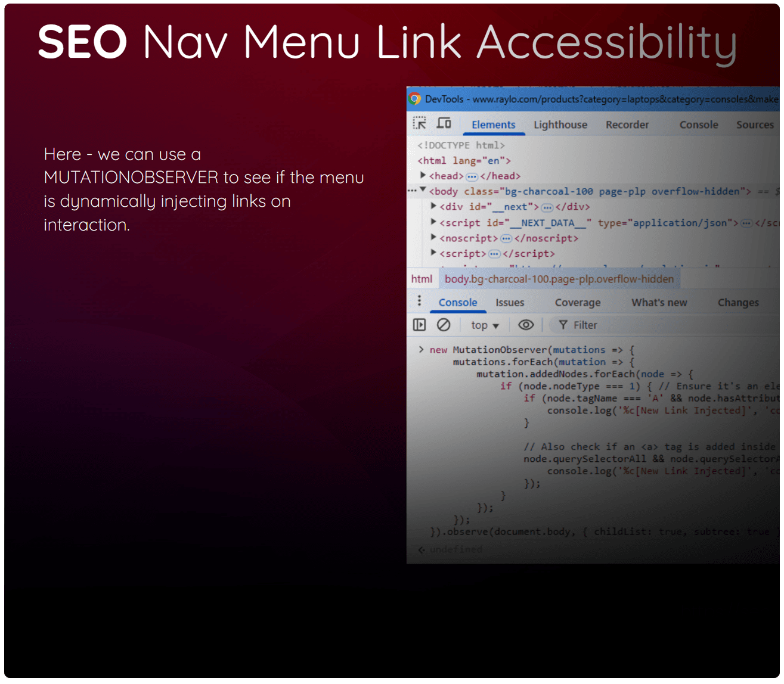Switch to the Elements tab
The height and width of the screenshot is (684, 784).
coord(493,125)
